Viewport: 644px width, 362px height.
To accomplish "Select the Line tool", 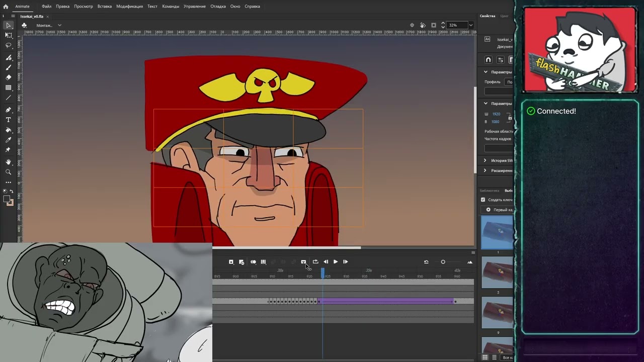I will point(8,98).
